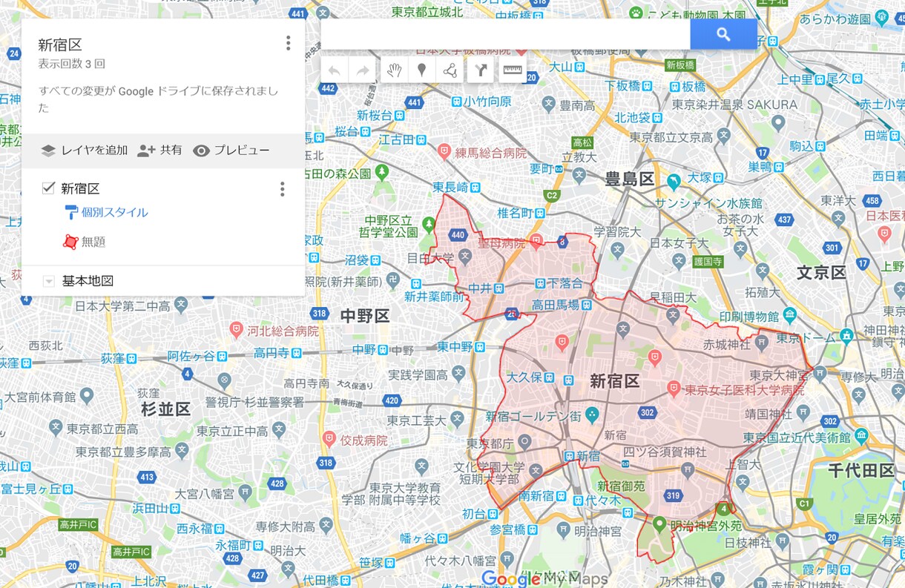Click the redo arrow tool

pos(363,70)
